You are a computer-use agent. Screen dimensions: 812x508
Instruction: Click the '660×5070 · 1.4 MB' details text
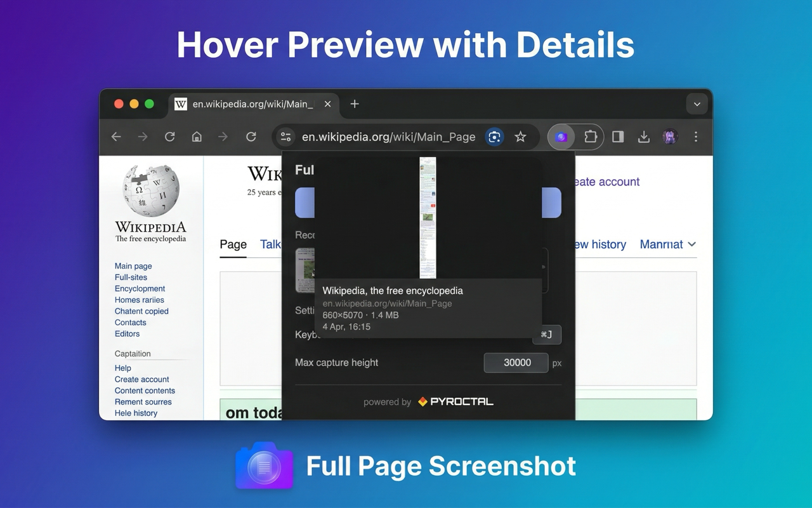pos(360,315)
